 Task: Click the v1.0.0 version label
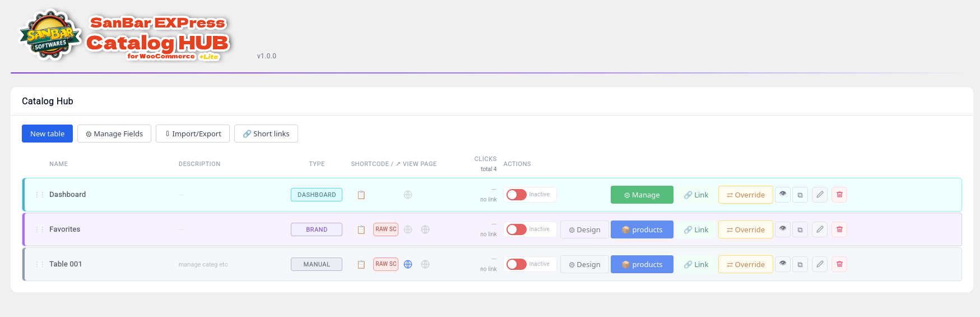pyautogui.click(x=267, y=56)
